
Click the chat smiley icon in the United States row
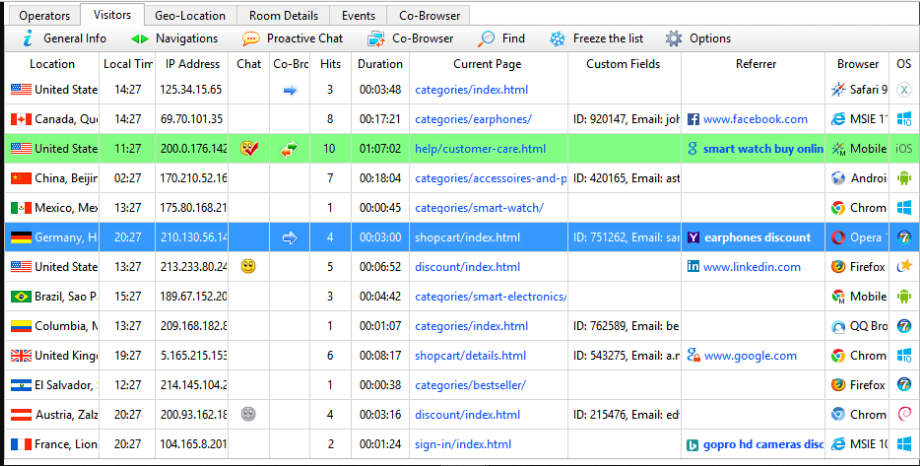point(248,267)
